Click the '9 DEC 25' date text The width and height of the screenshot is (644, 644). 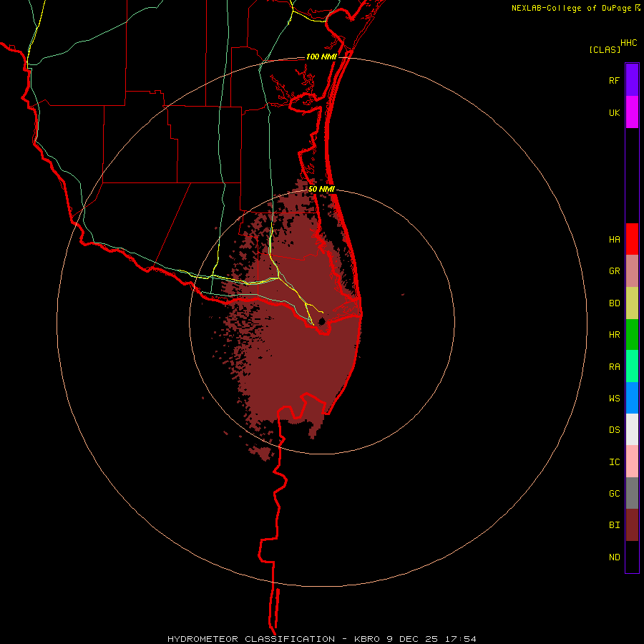click(x=412, y=639)
